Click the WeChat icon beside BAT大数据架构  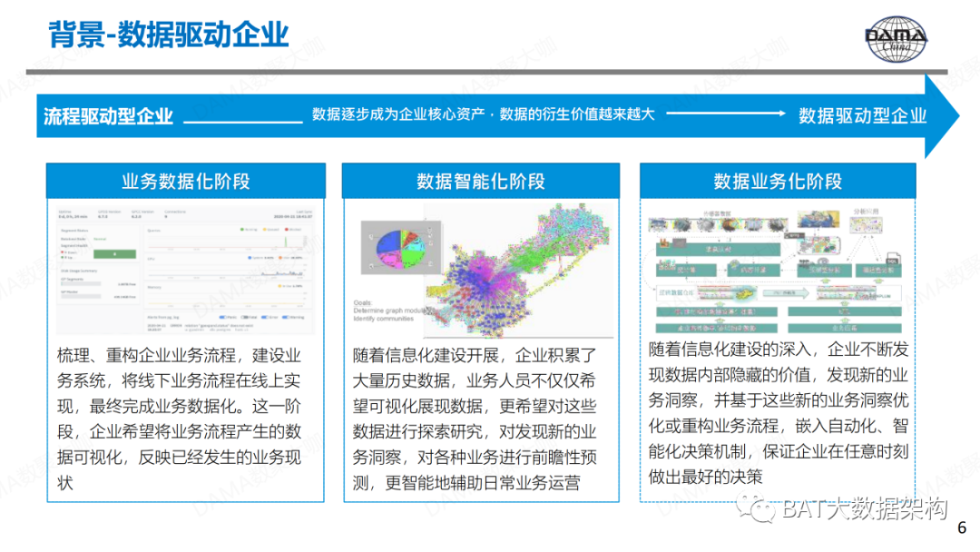tap(755, 508)
